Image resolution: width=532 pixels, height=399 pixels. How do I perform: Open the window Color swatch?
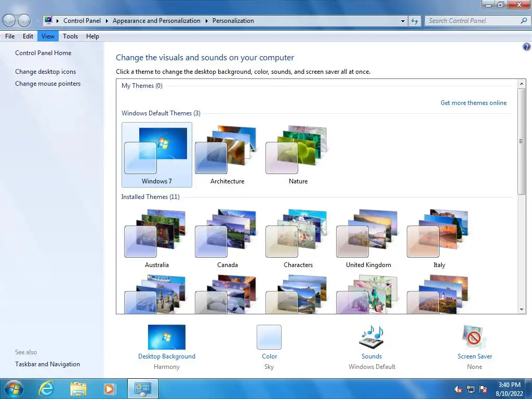click(x=269, y=337)
